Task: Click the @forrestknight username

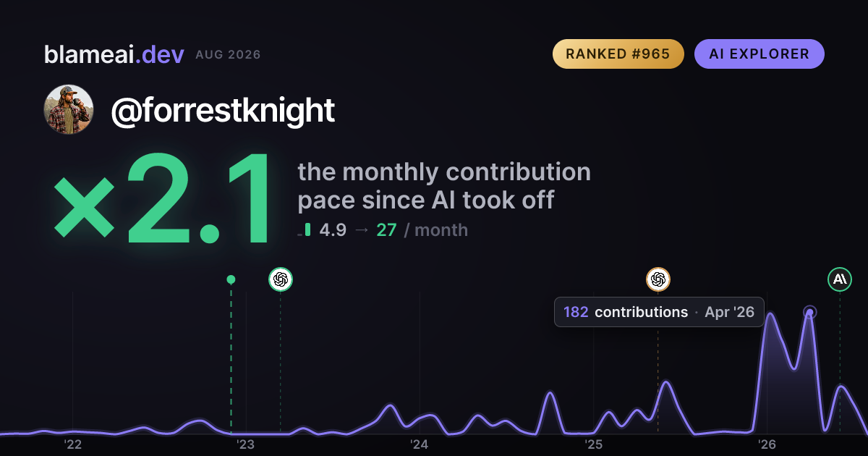Action: (x=223, y=111)
